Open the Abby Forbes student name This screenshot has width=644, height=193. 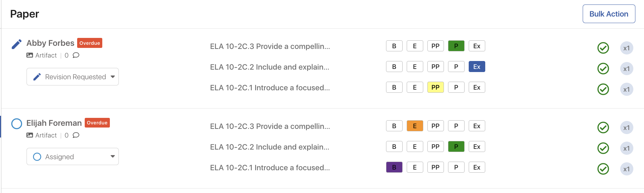point(50,43)
